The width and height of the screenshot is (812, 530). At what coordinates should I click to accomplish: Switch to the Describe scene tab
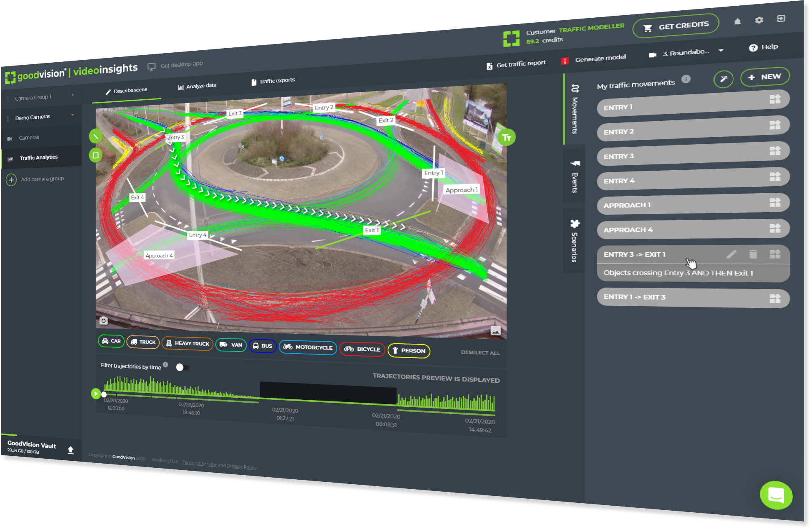127,91
